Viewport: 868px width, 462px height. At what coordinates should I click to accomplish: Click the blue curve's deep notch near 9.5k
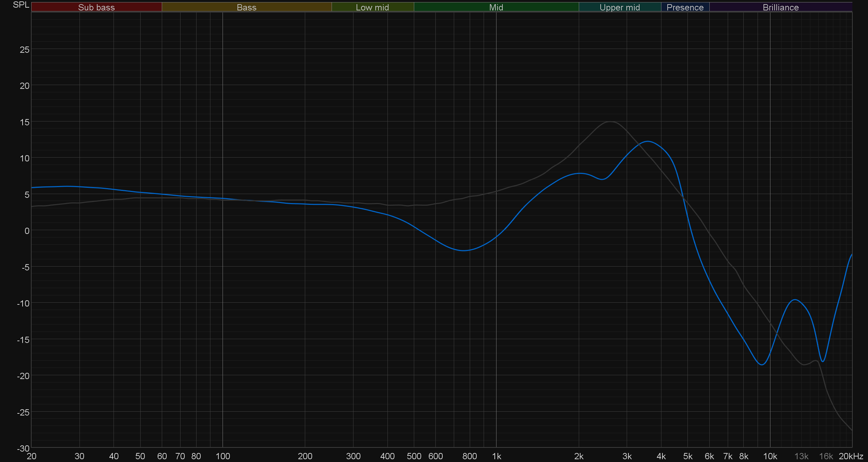pos(762,365)
